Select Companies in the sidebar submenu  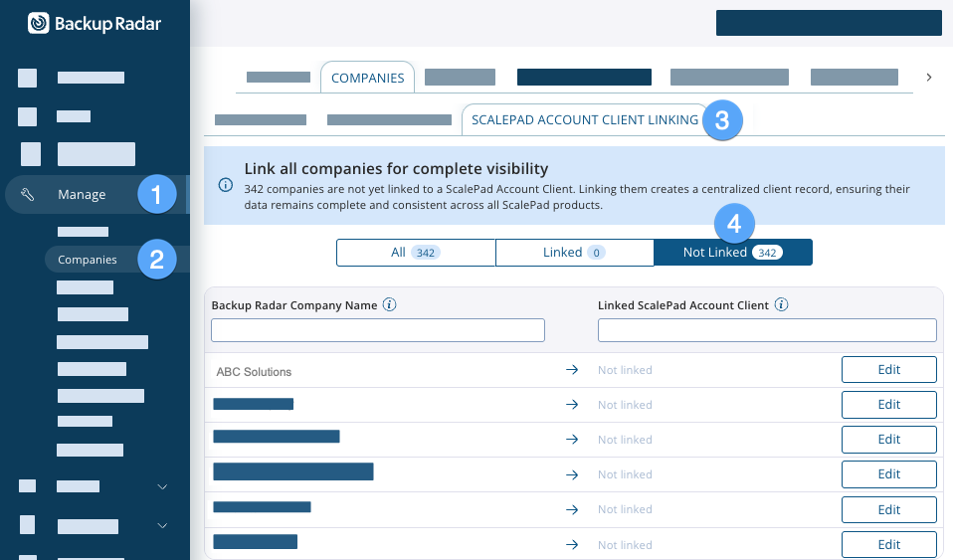click(88, 260)
